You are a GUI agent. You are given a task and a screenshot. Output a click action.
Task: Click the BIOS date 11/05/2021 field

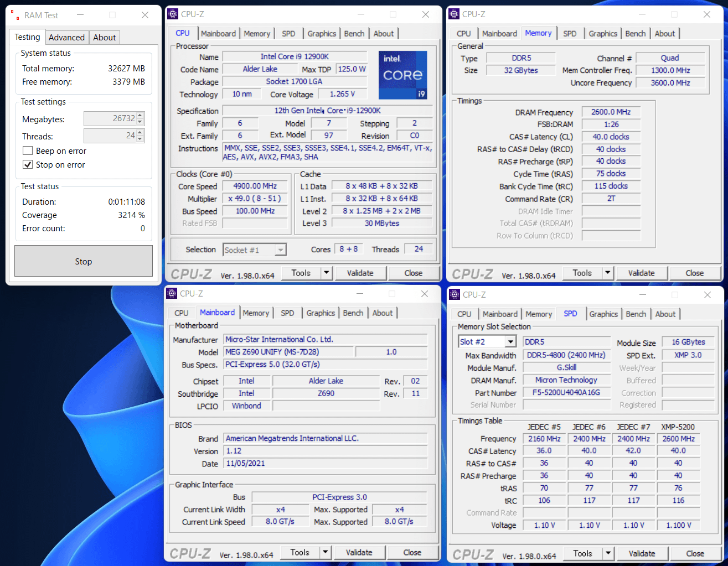[326, 463]
